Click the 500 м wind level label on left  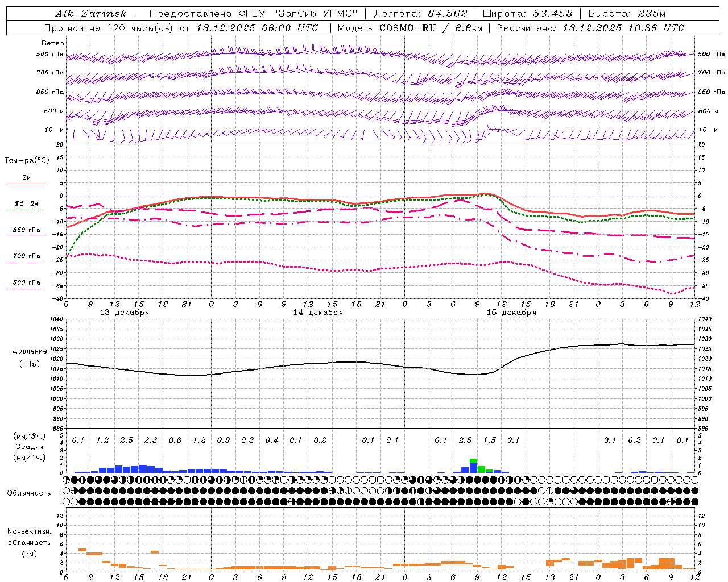coord(54,111)
